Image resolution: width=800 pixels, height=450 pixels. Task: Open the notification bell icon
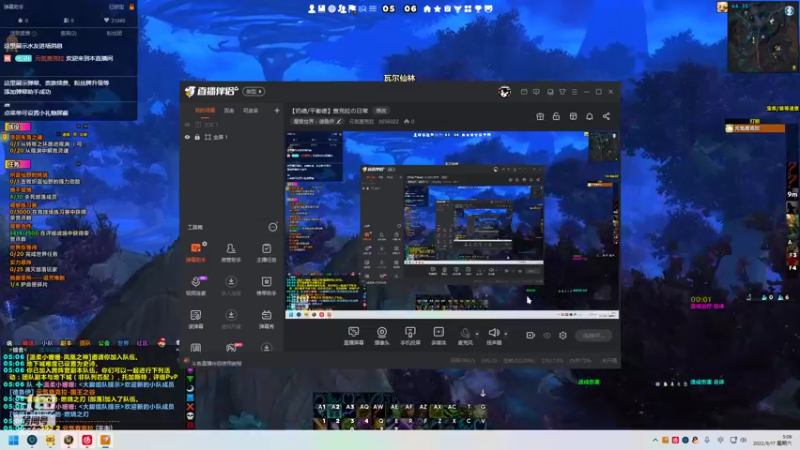590,116
